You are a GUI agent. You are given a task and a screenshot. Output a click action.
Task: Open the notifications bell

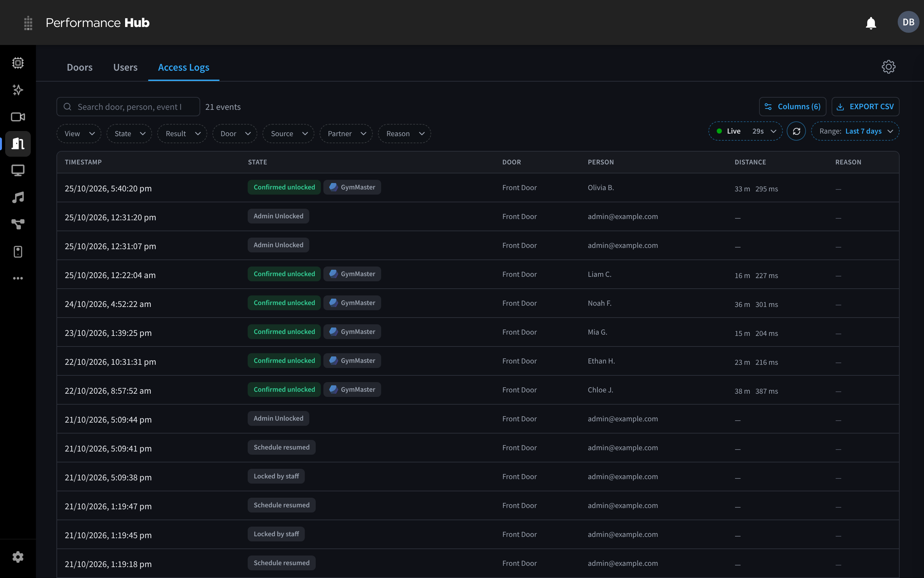[870, 23]
